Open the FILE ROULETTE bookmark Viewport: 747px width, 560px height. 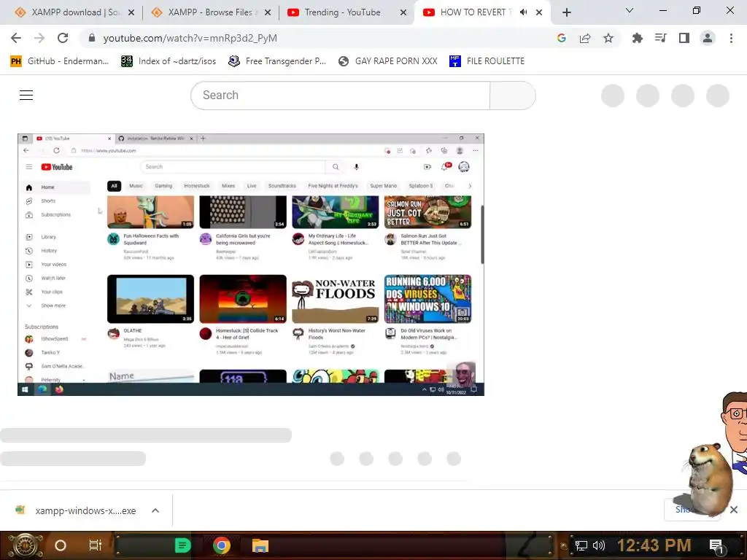pyautogui.click(x=487, y=61)
